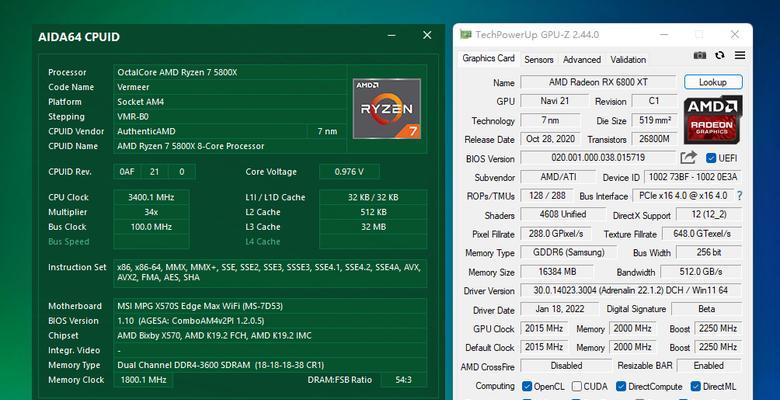This screenshot has height=400, width=780.
Task: Minimize the AIDA64 CPUID window
Action: (392, 35)
